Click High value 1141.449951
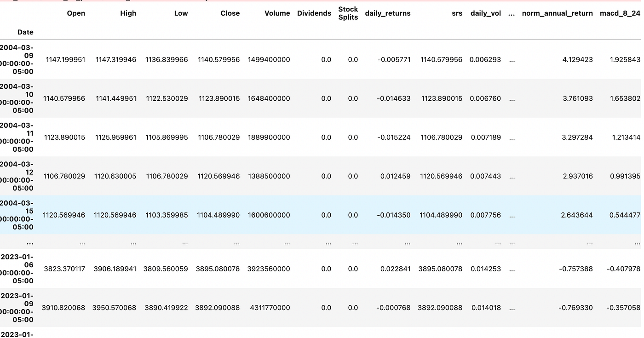The height and width of the screenshot is (338, 644). [116, 98]
